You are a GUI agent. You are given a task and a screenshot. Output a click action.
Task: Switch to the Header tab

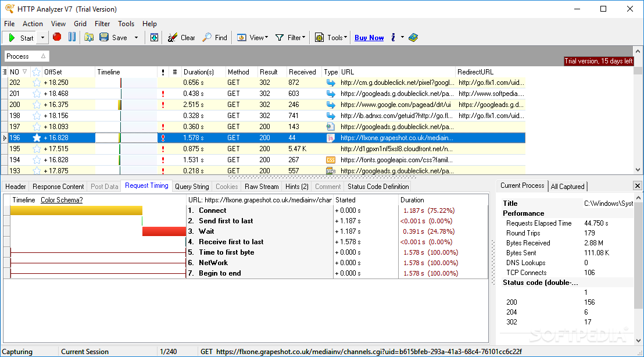(16, 187)
